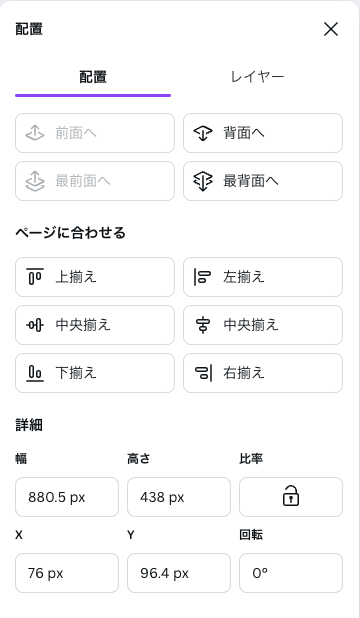Click the X position field

67,573
